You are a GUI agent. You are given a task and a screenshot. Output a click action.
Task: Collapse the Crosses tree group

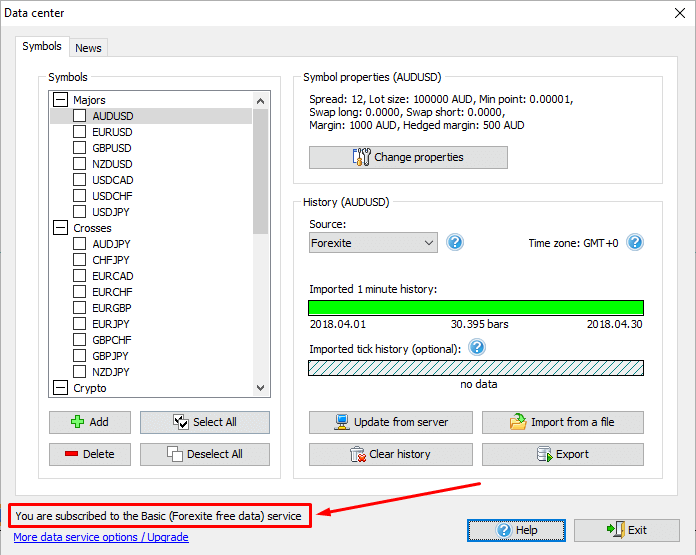tap(60, 228)
